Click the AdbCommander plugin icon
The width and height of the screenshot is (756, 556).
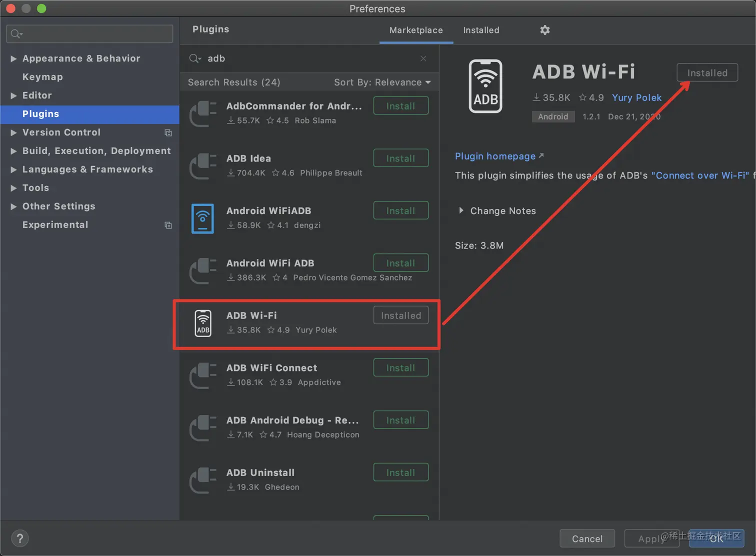point(203,113)
